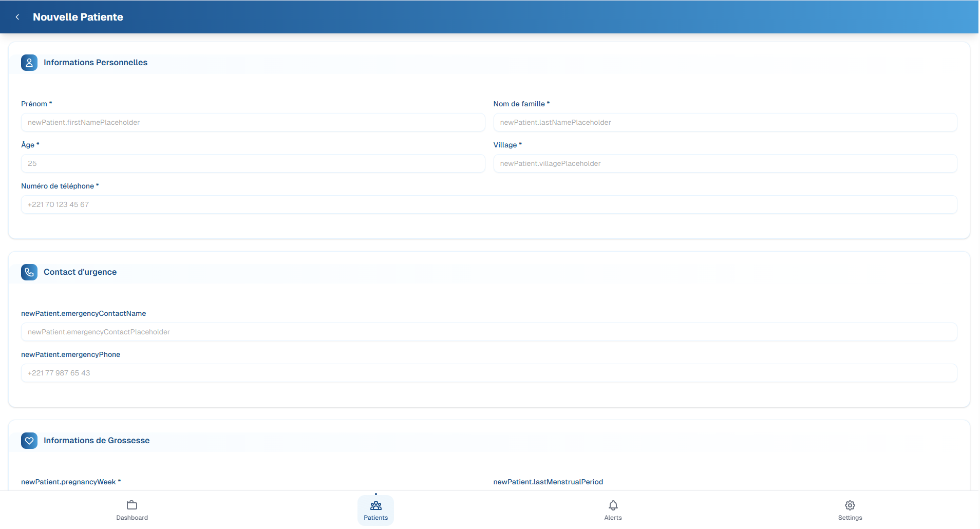Select the person icon beside Informations Personnelles
Image resolution: width=980 pixels, height=529 pixels.
click(29, 62)
